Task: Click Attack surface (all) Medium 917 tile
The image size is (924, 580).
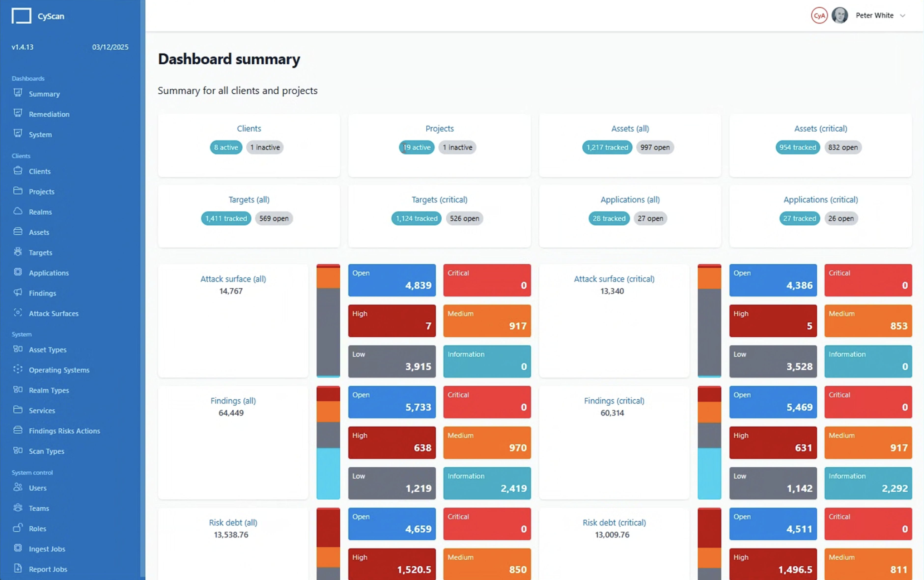Action: click(x=487, y=321)
